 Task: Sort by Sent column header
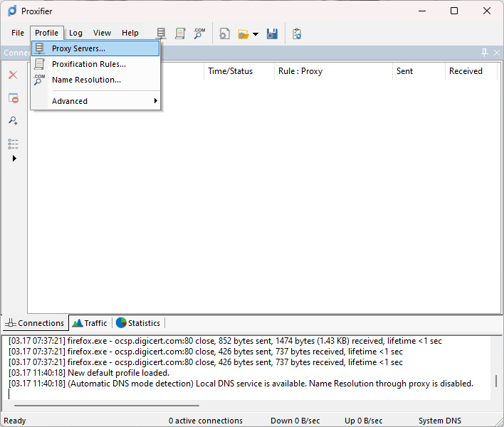[x=419, y=71]
